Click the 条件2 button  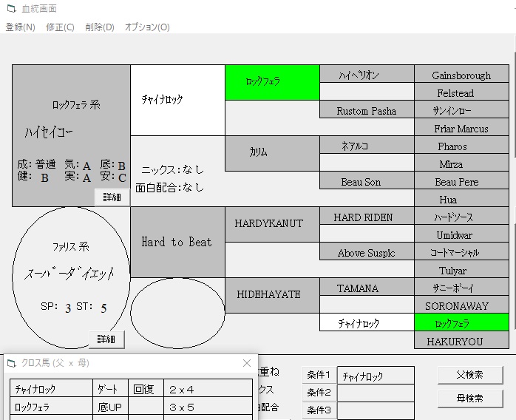319,393
